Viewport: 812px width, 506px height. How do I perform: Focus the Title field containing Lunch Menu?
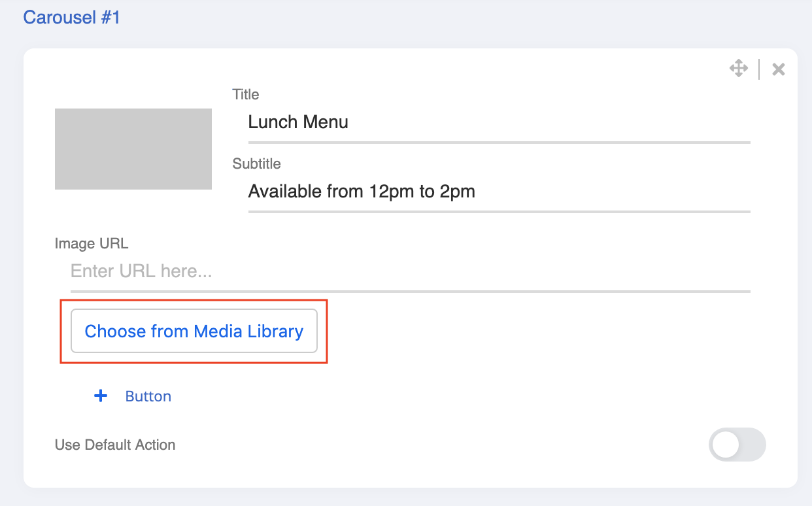499,122
